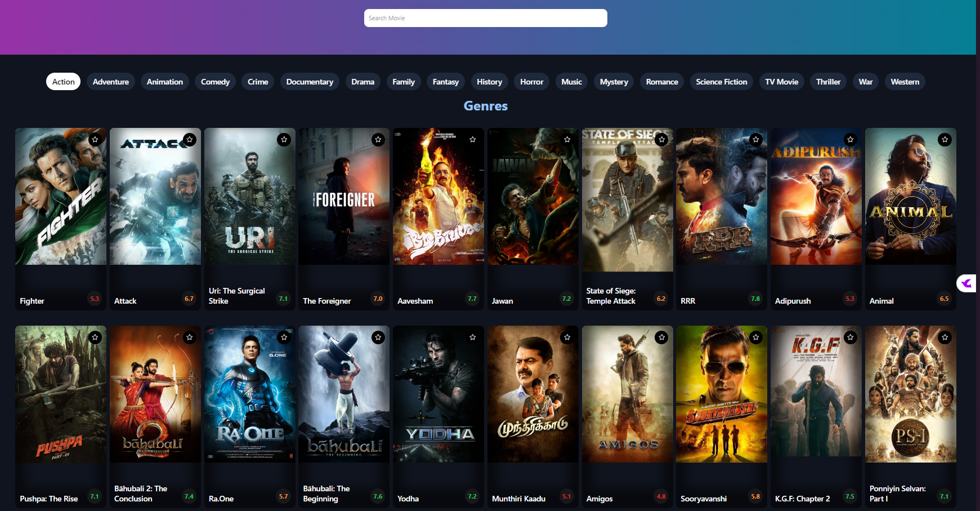Open the Documentary genre
This screenshot has width=980, height=511.
coord(310,82)
